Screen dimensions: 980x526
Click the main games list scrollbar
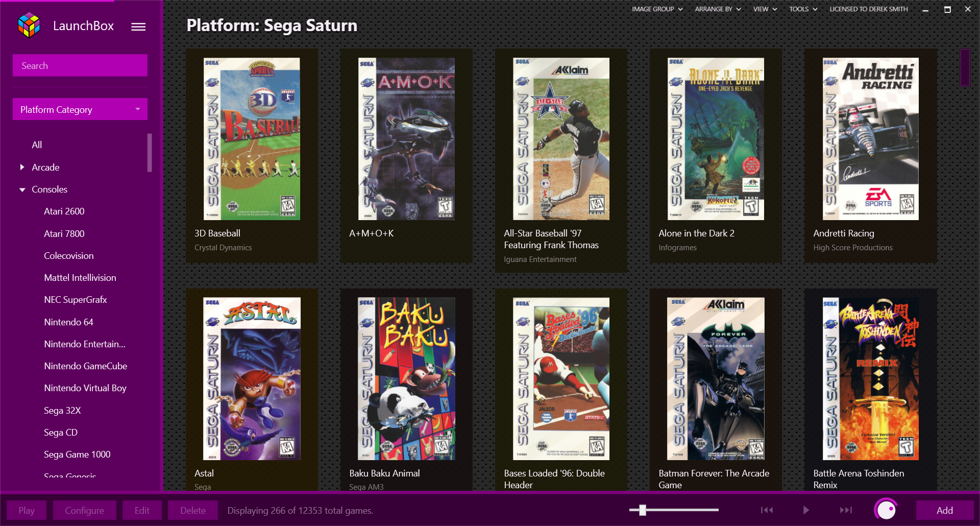(965, 67)
